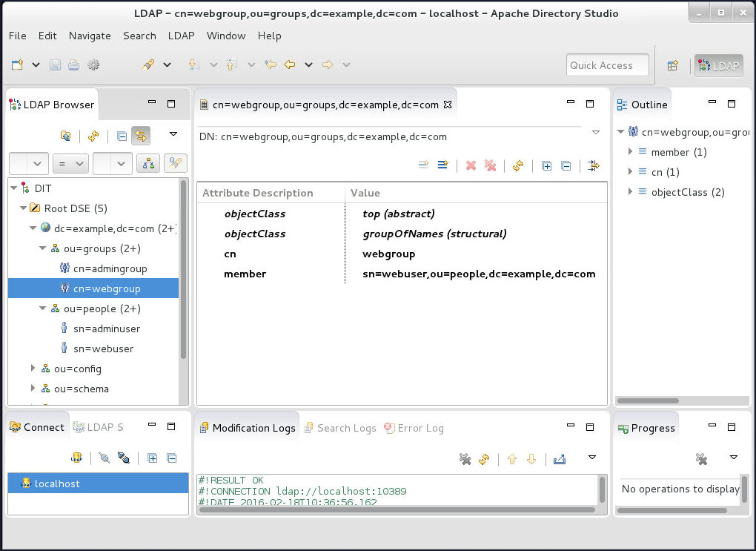Switch to the Search Logs tab
756x551 pixels.
pyautogui.click(x=345, y=428)
